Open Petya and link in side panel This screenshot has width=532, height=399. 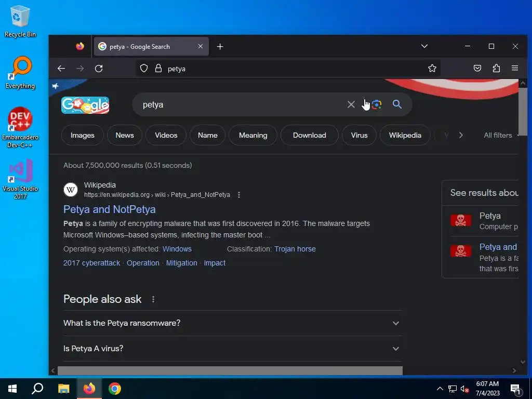click(x=498, y=247)
